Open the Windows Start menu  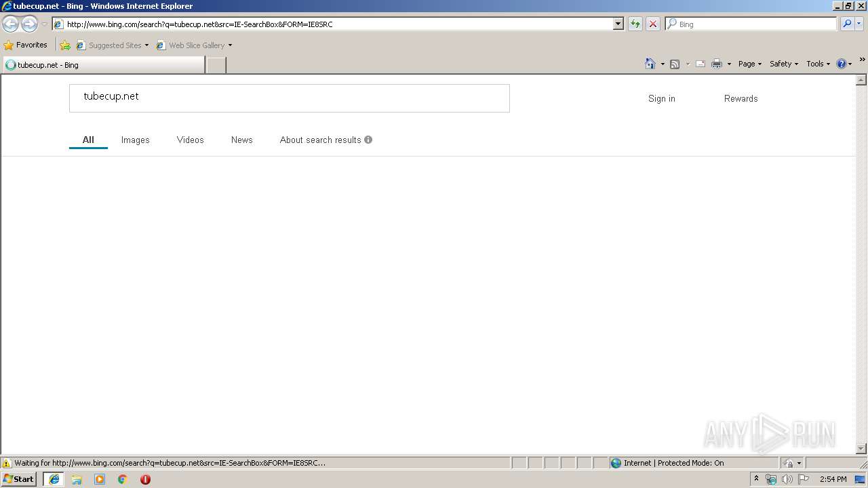click(19, 479)
